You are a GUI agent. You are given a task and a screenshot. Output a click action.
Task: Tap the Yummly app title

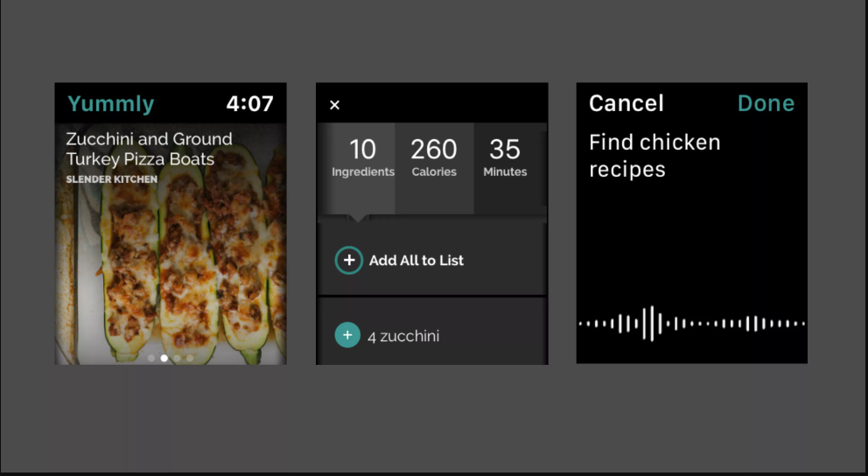point(111,103)
